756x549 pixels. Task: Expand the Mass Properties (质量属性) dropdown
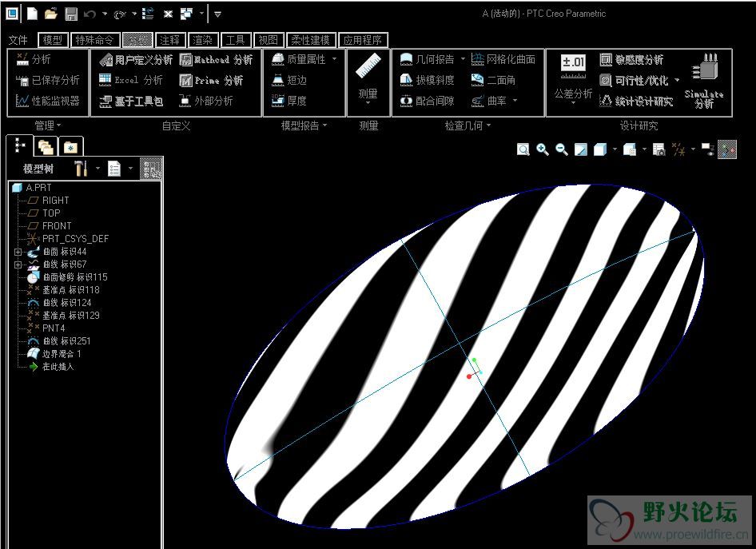click(335, 59)
